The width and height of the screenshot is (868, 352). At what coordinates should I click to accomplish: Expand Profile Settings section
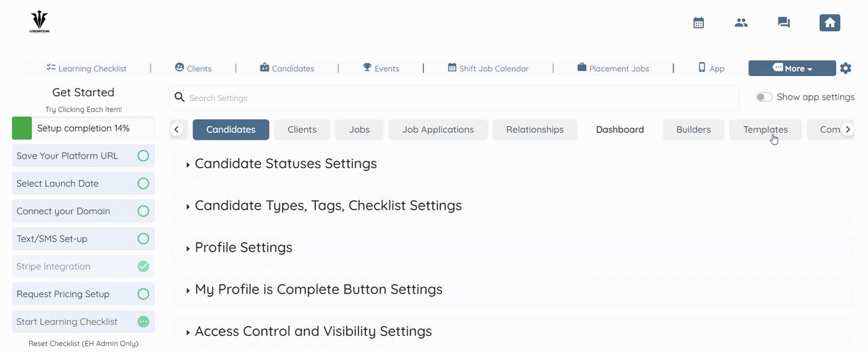[243, 248]
